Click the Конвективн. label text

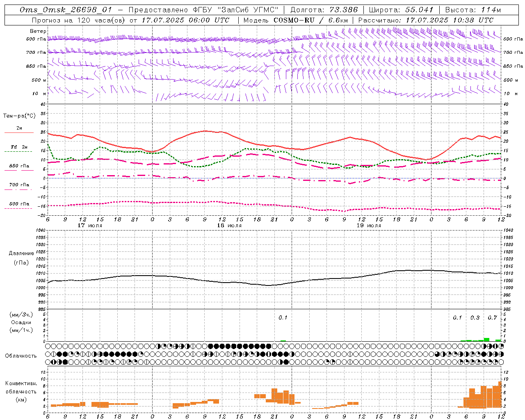coord(21,383)
